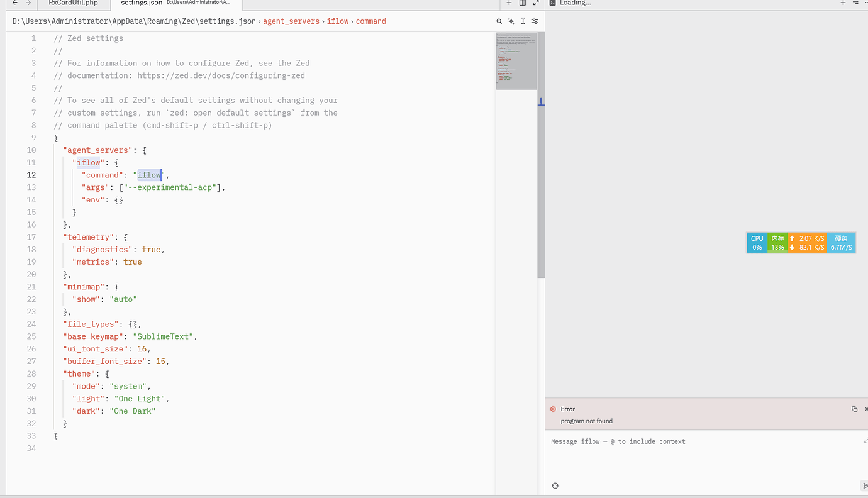Open the agent panel options menu
Image resolution: width=868 pixels, height=498 pixels.
(855, 3)
